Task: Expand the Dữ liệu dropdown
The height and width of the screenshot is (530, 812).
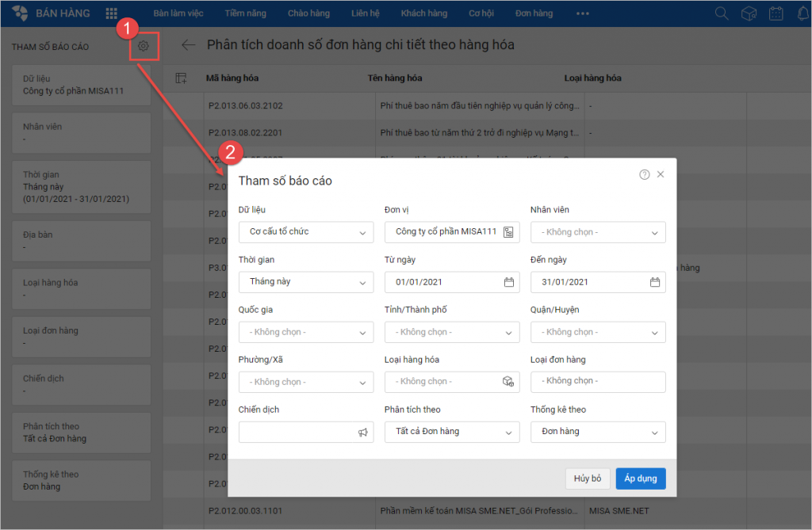Action: pyautogui.click(x=306, y=232)
